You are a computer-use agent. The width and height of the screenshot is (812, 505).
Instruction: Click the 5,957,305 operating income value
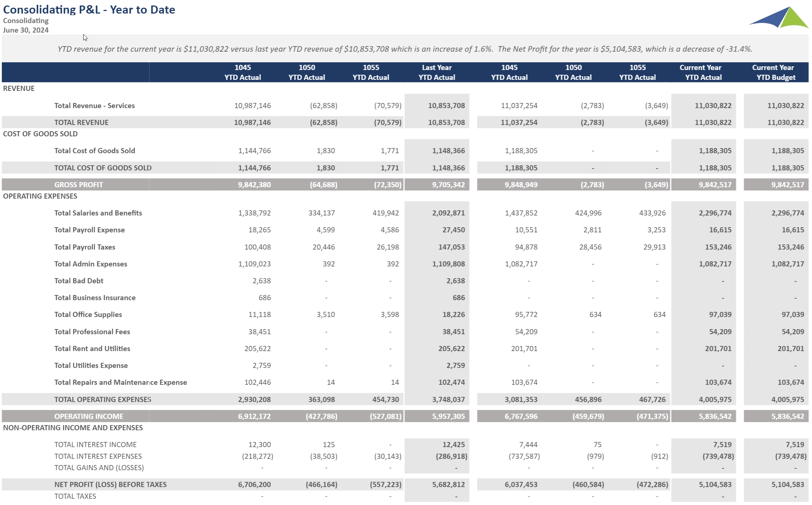[x=448, y=416]
